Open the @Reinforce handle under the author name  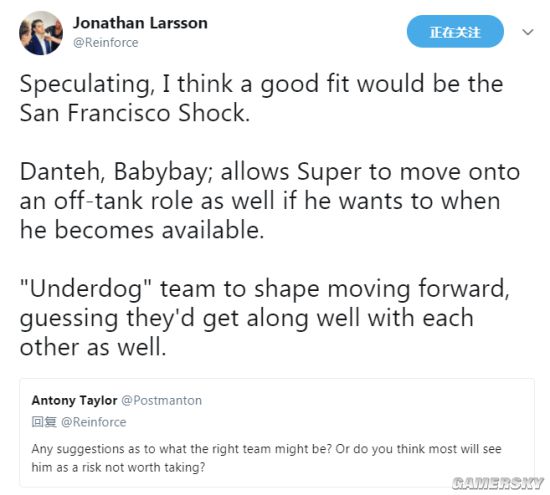(106, 42)
